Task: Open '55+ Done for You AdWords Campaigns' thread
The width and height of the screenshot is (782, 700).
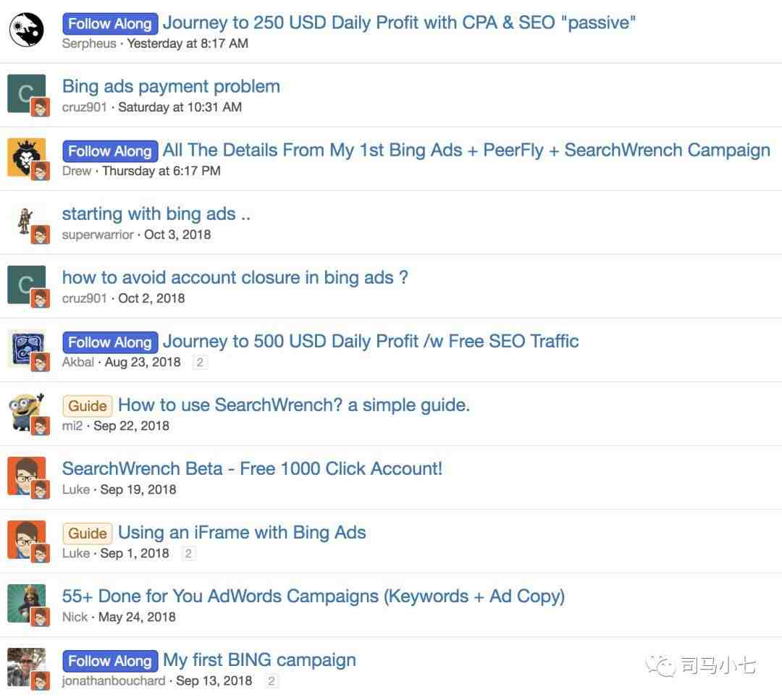Action: click(x=313, y=596)
